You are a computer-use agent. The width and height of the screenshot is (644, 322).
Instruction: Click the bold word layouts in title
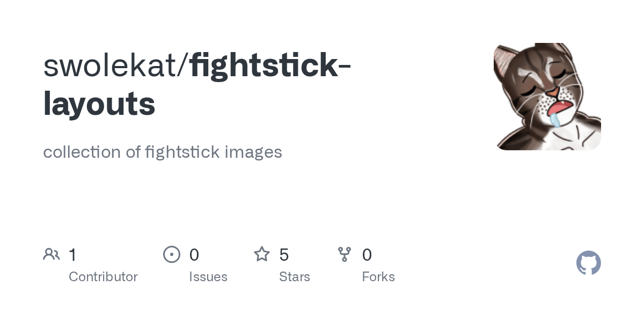coord(99,104)
